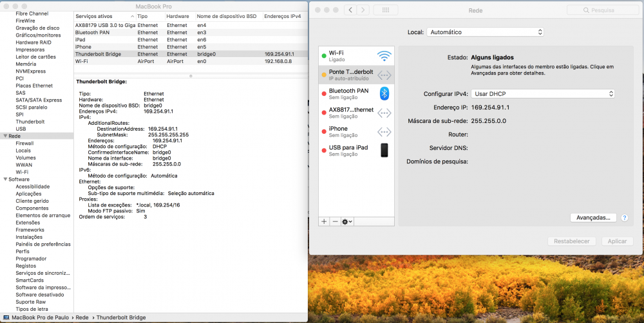Select Acessibilidade under Software
This screenshot has width=644, height=323.
[x=32, y=187]
